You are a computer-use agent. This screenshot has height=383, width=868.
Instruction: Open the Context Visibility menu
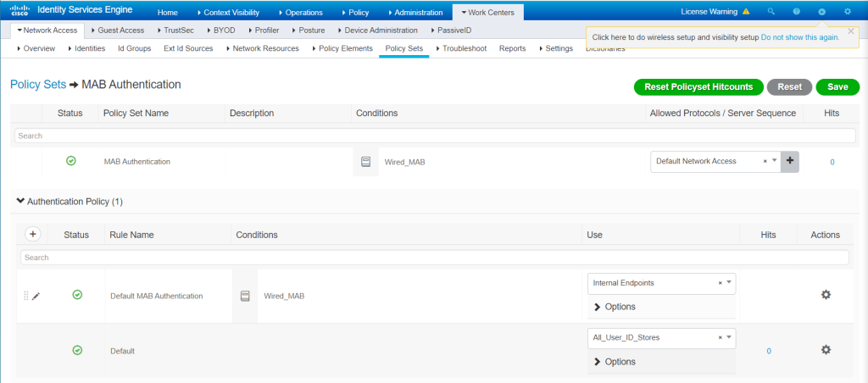coord(228,12)
